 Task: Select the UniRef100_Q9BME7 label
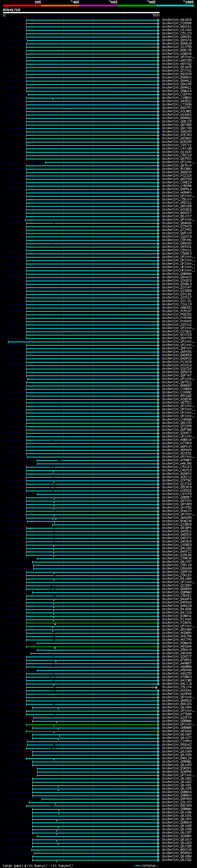[177, 497]
